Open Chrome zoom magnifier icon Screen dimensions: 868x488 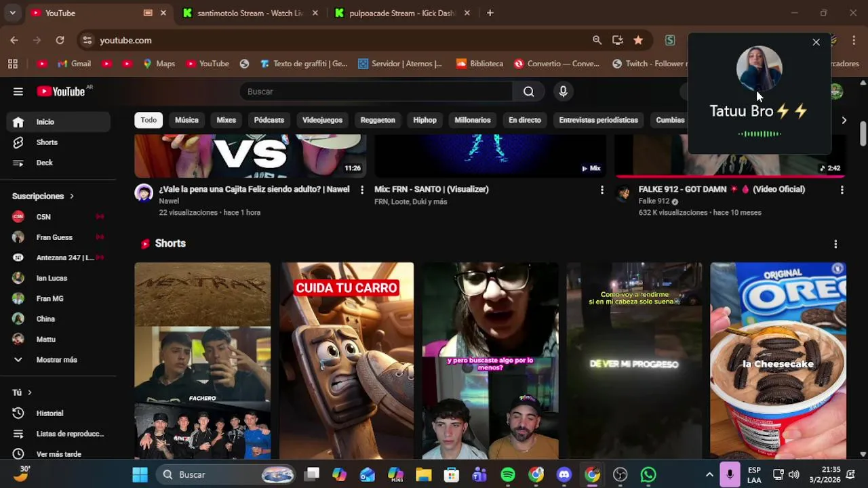pyautogui.click(x=597, y=40)
